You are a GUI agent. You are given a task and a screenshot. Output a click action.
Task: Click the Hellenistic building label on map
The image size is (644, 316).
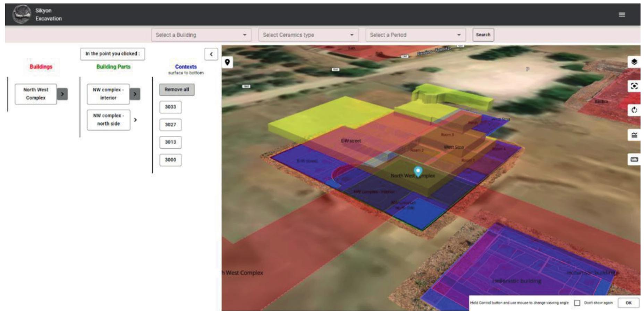coord(517,281)
